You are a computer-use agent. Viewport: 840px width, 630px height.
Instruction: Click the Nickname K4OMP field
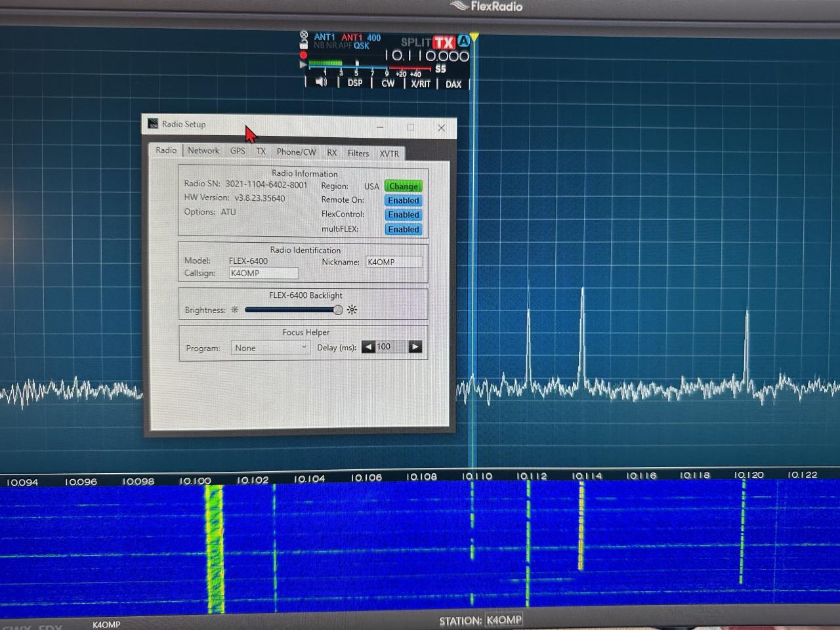[394, 262]
